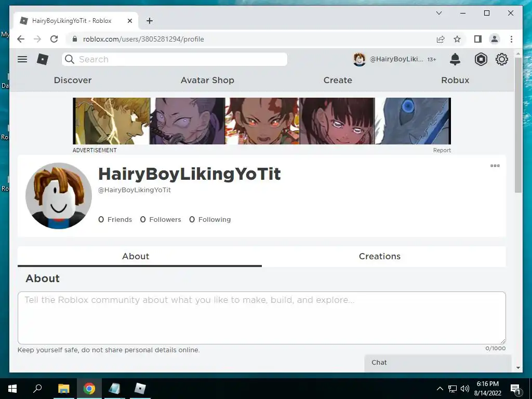This screenshot has height=399, width=532.
Task: Open the network status tray icon
Action: point(453,389)
